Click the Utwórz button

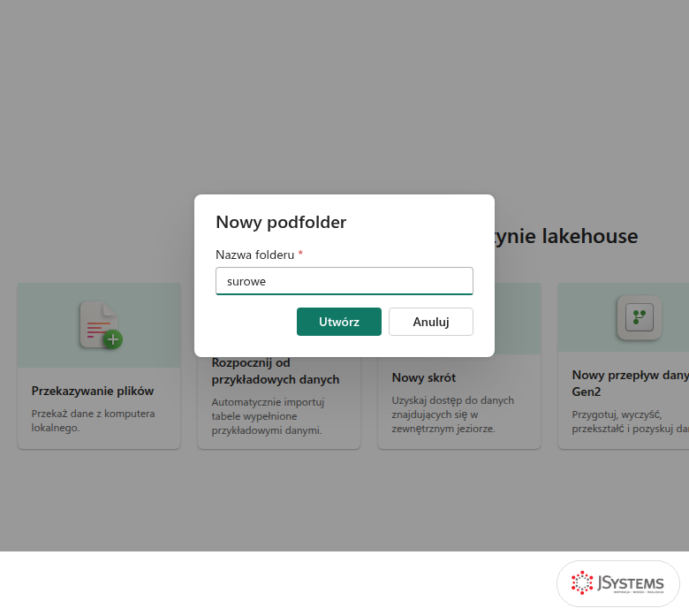339,322
